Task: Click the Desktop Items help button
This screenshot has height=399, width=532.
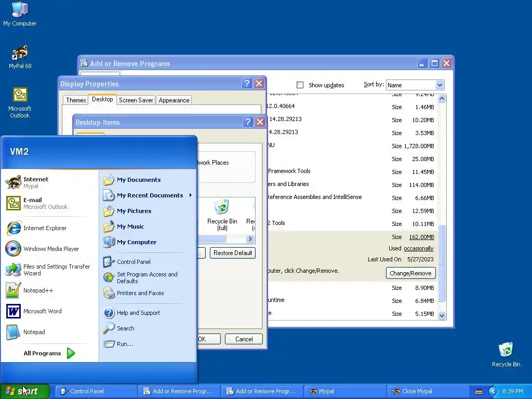Action: pyautogui.click(x=248, y=122)
